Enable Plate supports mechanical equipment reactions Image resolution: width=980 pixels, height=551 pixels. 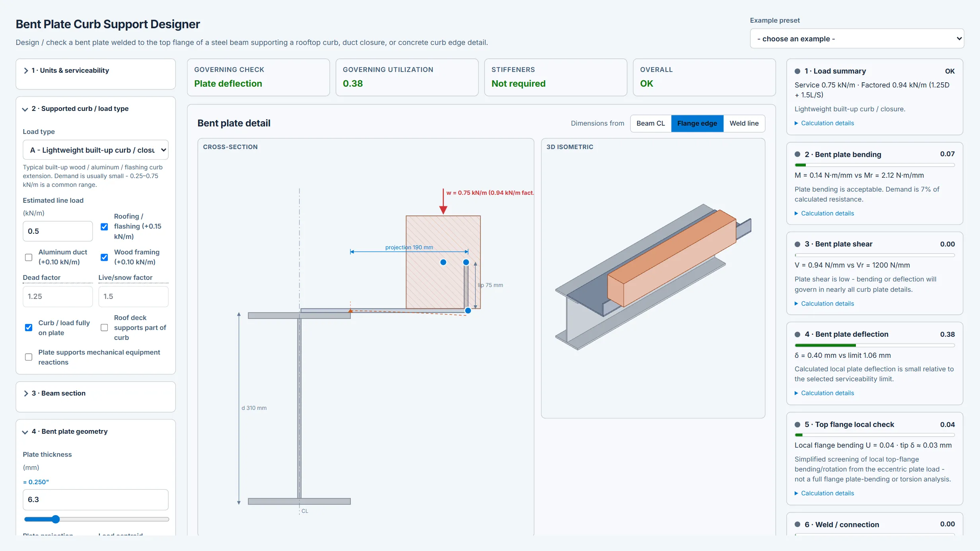click(x=29, y=357)
